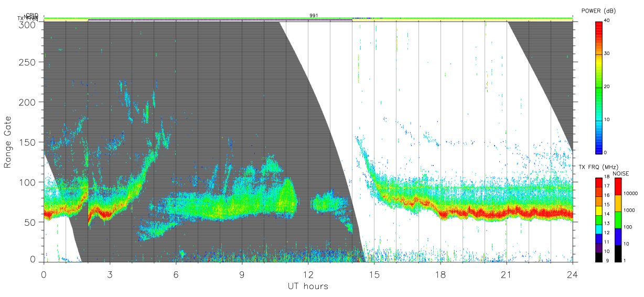The width and height of the screenshot is (644, 297).
Task: Click the "14" tick on the TX FRQ legend
Action: pos(607,214)
